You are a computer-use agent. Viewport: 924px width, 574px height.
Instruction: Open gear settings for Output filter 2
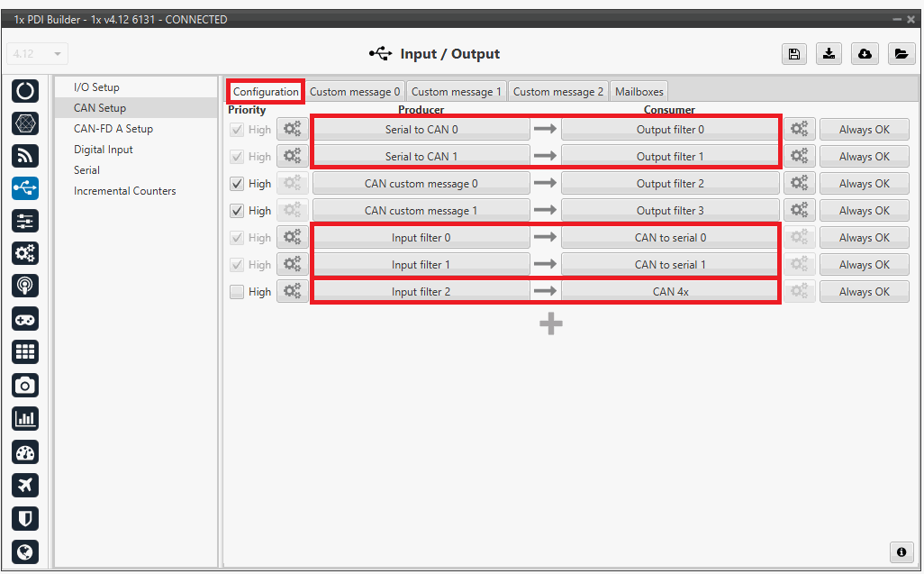[799, 184]
